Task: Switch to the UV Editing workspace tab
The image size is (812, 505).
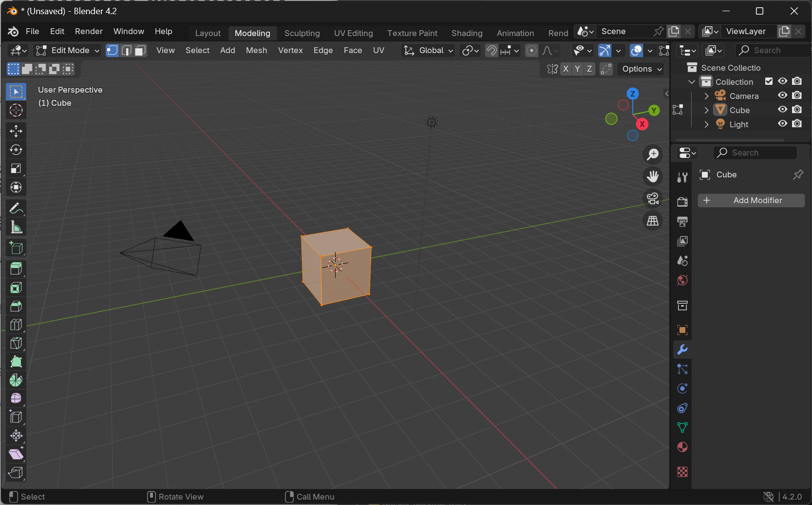Action: 354,33
